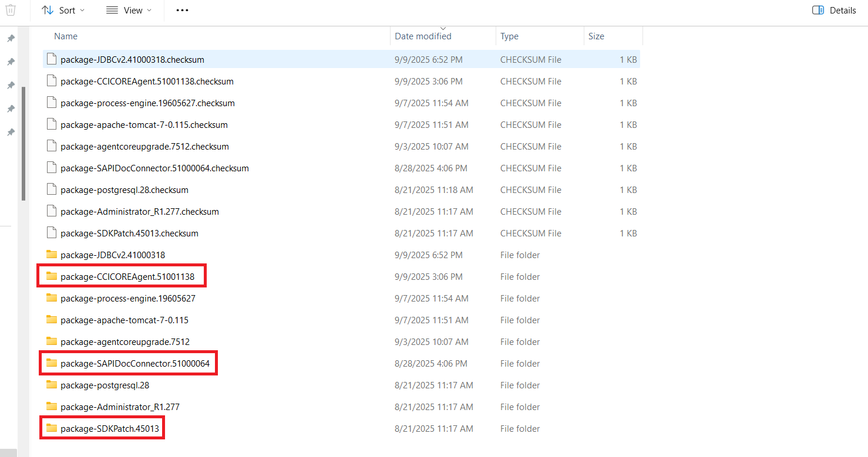Select package-CCICOREAgent.51001138 folder icon
Image resolution: width=868 pixels, height=457 pixels.
[52, 276]
